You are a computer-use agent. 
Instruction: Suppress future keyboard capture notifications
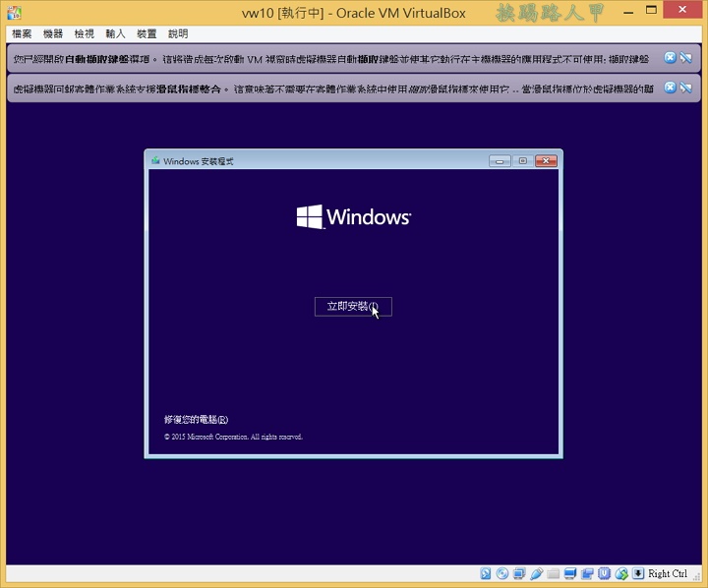pos(686,57)
